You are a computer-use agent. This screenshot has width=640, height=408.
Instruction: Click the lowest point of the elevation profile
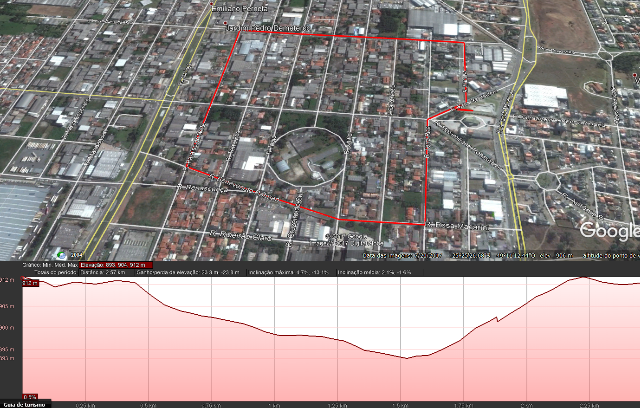(x=406, y=358)
